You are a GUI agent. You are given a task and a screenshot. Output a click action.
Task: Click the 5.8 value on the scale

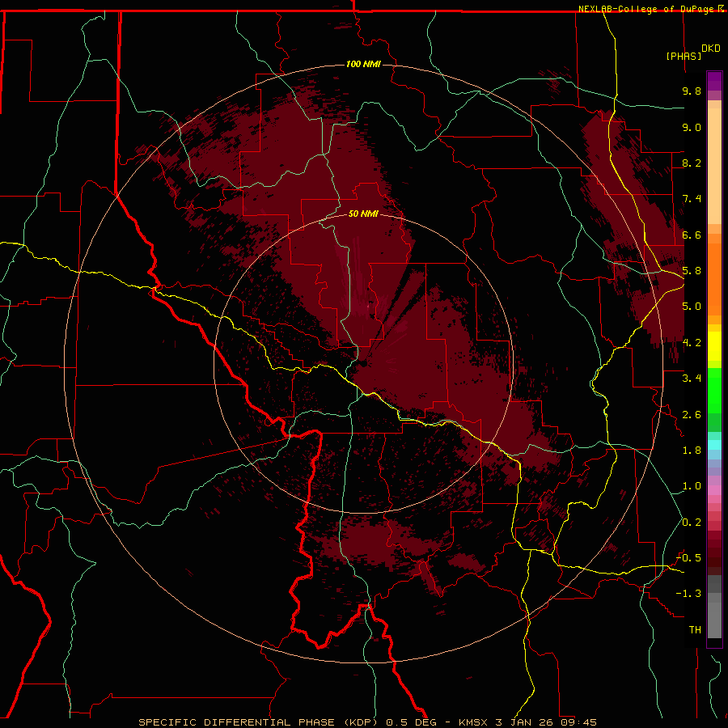pyautogui.click(x=692, y=271)
